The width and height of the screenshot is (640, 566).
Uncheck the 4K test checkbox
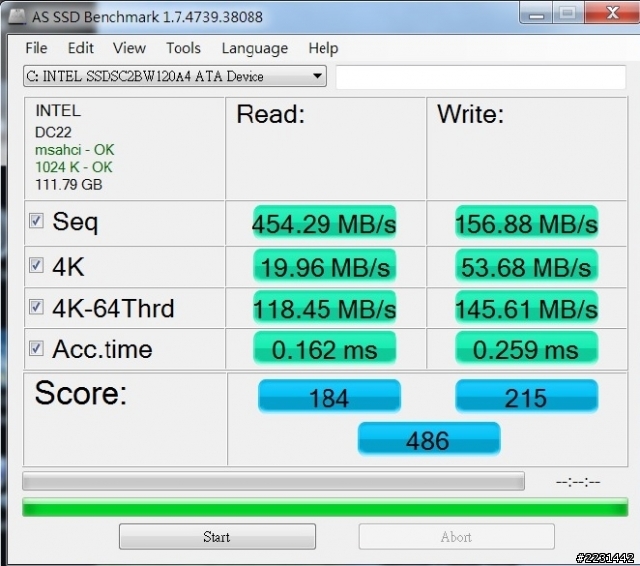tap(36, 265)
